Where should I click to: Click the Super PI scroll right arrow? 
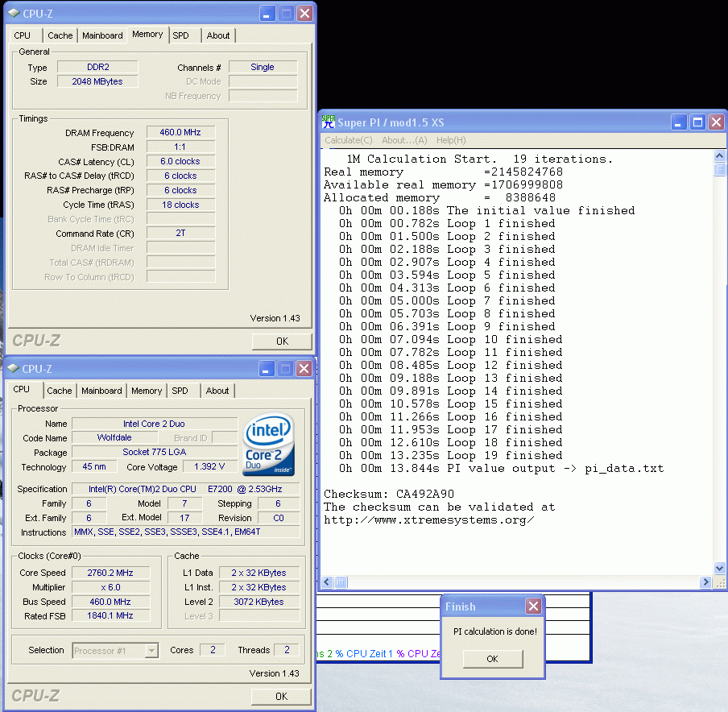[x=705, y=582]
